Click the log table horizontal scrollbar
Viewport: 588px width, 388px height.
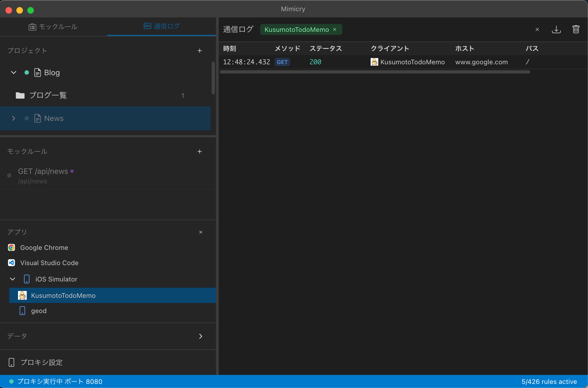pyautogui.click(x=375, y=72)
